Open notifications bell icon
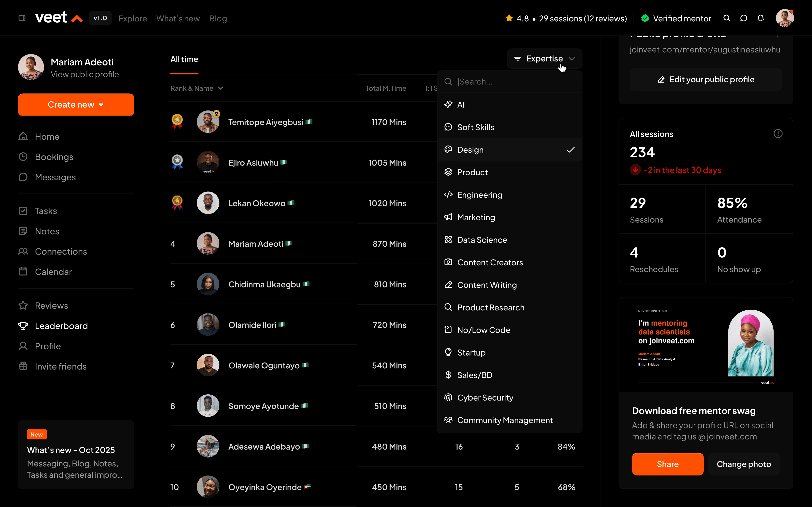 tap(761, 18)
